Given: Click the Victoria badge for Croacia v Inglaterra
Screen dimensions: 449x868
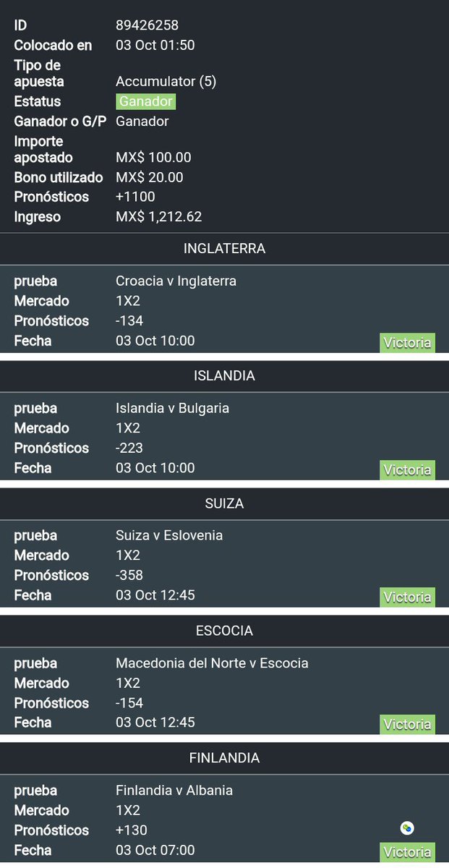Looking at the screenshot, I should pos(407,343).
